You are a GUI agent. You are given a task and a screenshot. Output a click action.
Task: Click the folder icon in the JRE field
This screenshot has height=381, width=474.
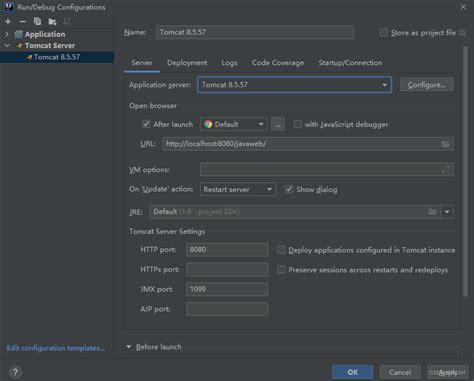pos(432,212)
